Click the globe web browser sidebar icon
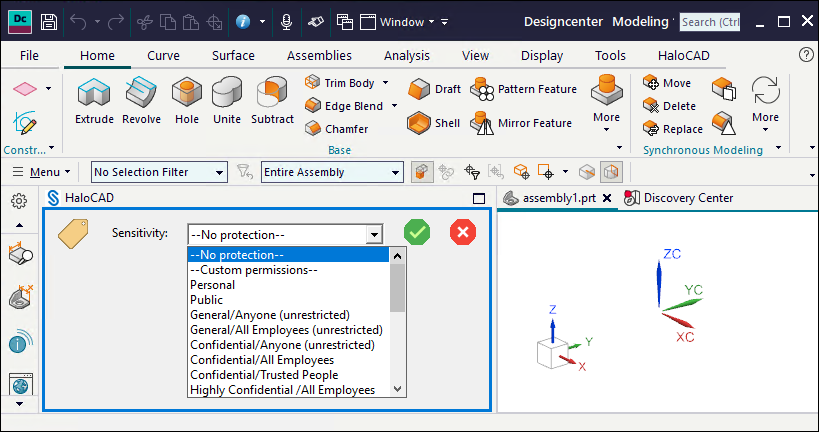Screen dimensions: 819x432 pos(21,385)
